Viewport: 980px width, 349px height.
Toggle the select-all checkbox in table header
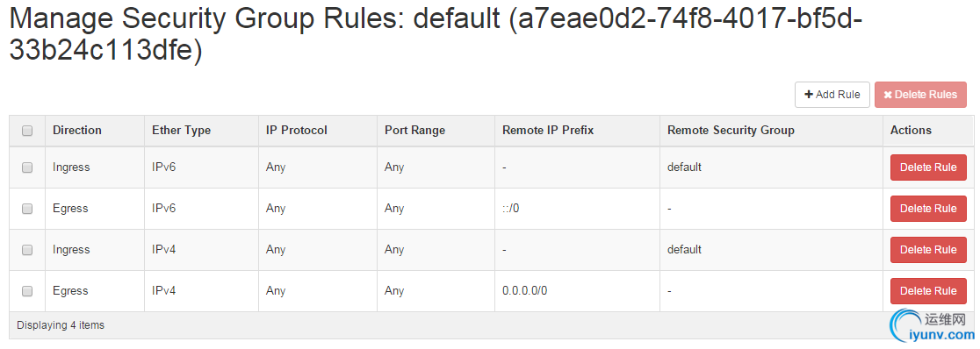point(27,131)
